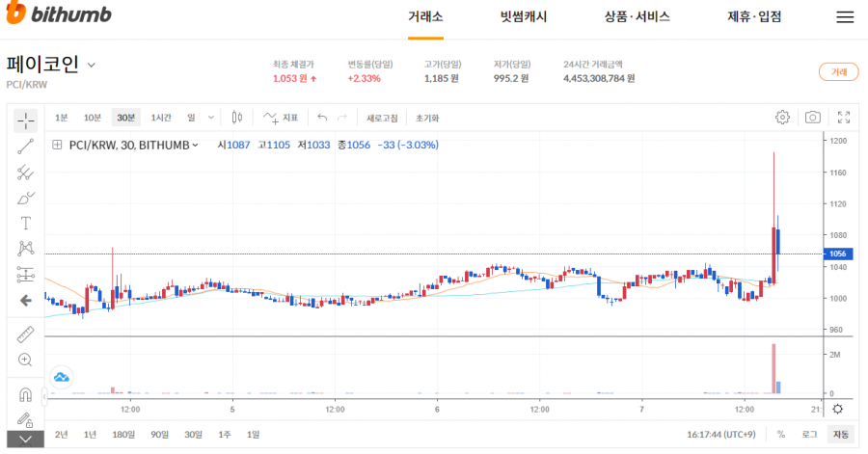
Task: Click the Bithumb logo
Action: [59, 13]
